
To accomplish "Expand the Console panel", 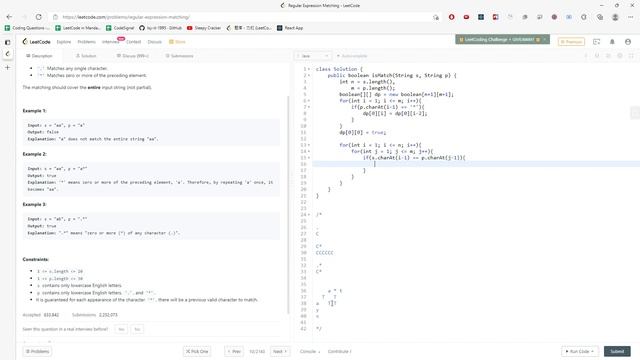I will 310,351.
